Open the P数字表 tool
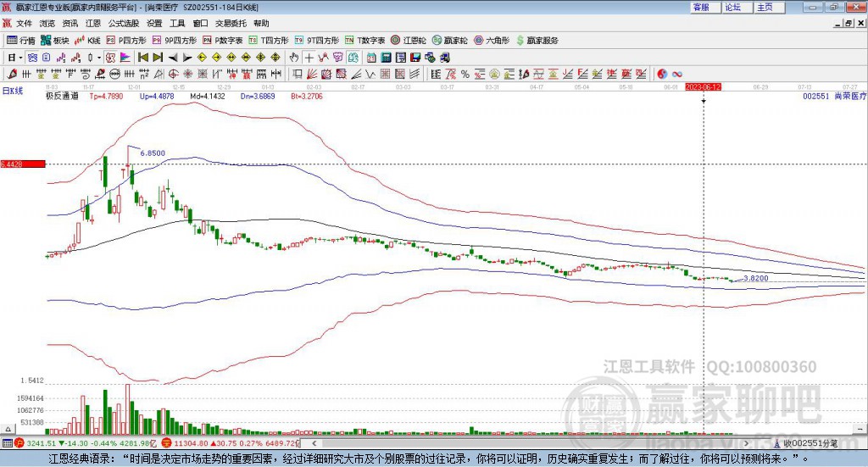This screenshot has width=868, height=467. click(x=223, y=41)
